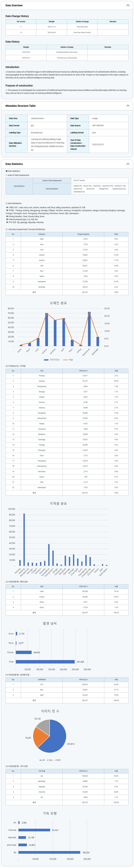Click the Category column header in domain table
134x868 pixels.
point(42,234)
